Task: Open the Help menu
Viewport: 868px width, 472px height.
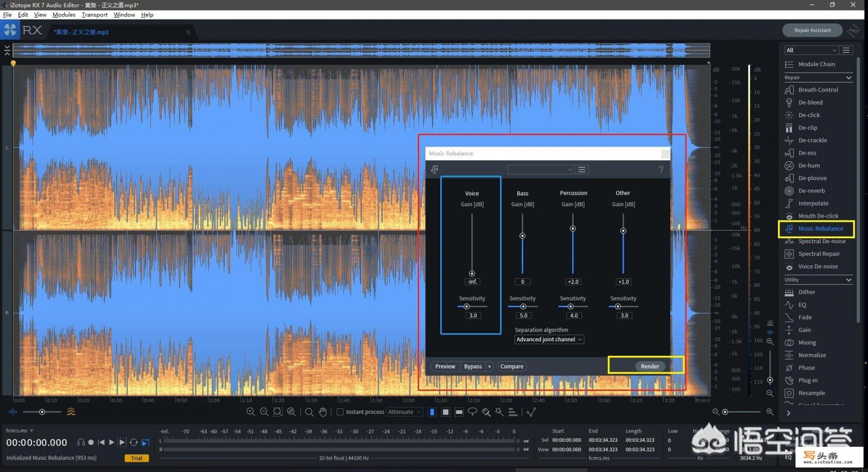Action: pyautogui.click(x=147, y=15)
